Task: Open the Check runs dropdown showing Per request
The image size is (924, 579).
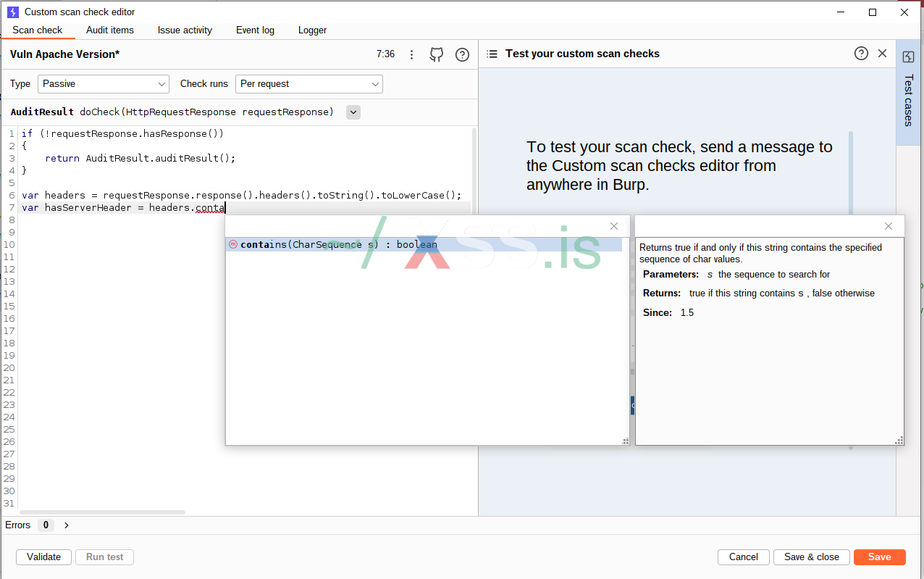Action: click(x=309, y=84)
